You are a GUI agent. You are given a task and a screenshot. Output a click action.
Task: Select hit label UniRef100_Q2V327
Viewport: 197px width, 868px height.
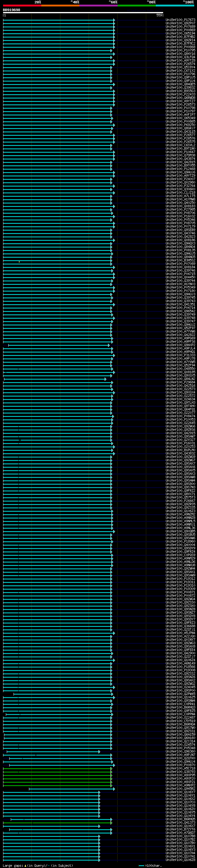(180, 440)
